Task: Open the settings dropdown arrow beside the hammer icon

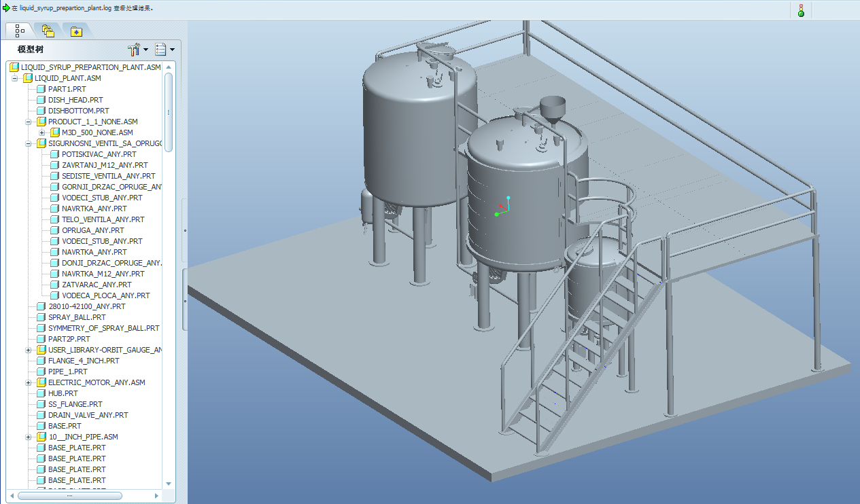Action: point(145,50)
